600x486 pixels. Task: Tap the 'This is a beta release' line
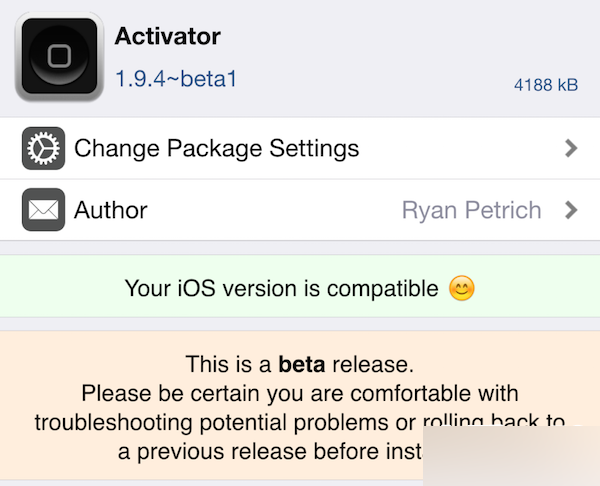(x=299, y=363)
